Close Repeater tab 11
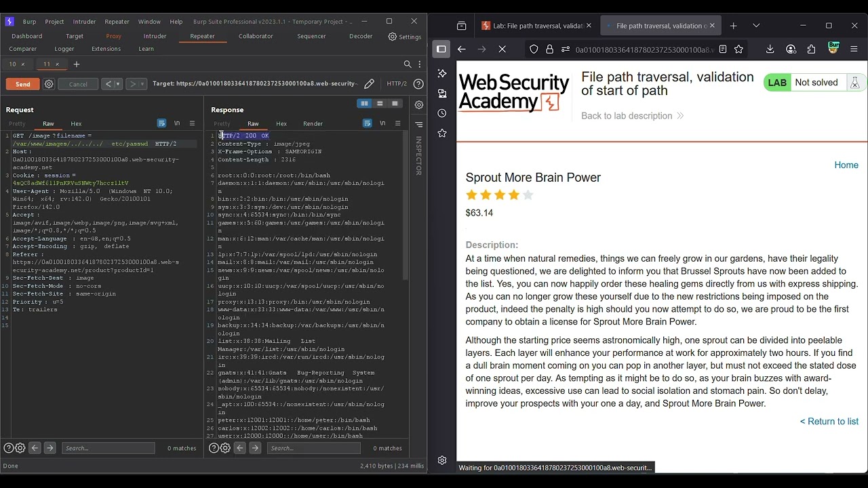This screenshot has width=868, height=488. 58,64
